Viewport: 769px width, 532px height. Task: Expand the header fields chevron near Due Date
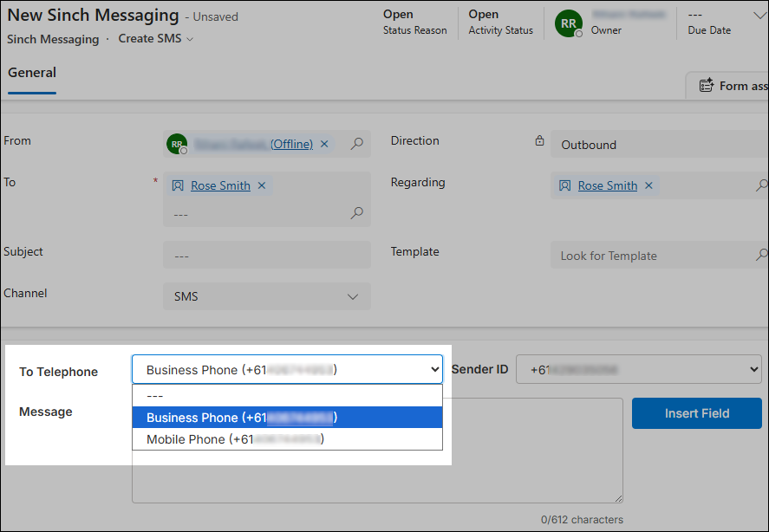759,16
